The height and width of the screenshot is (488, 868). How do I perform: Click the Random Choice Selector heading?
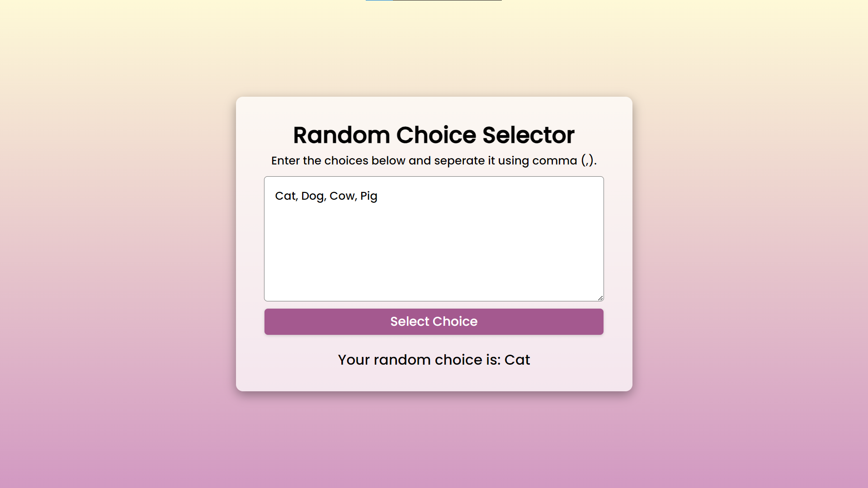434,135
